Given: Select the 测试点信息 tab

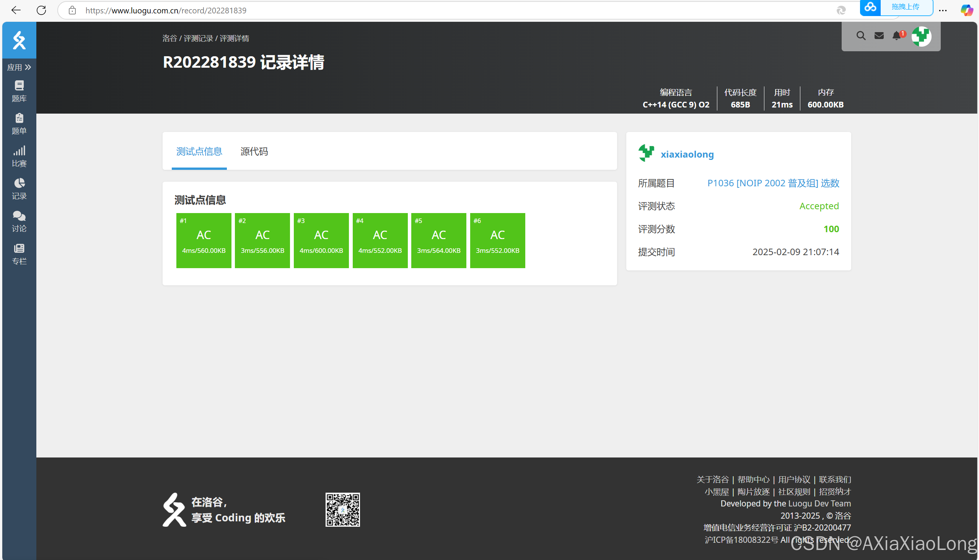Looking at the screenshot, I should (199, 151).
